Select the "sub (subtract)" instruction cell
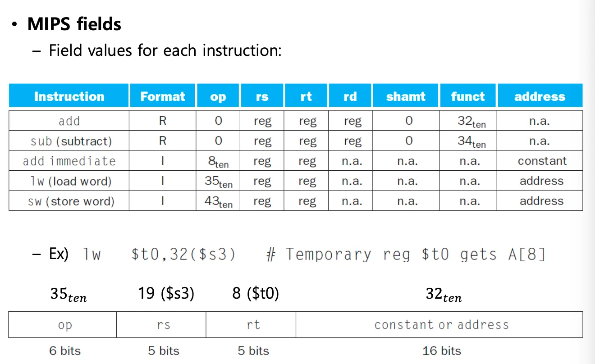Image resolution: width=595 pixels, height=364 pixels. pos(71,141)
